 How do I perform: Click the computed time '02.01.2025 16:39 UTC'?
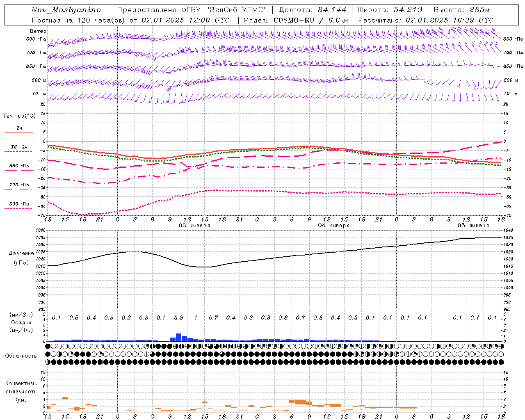450,20
